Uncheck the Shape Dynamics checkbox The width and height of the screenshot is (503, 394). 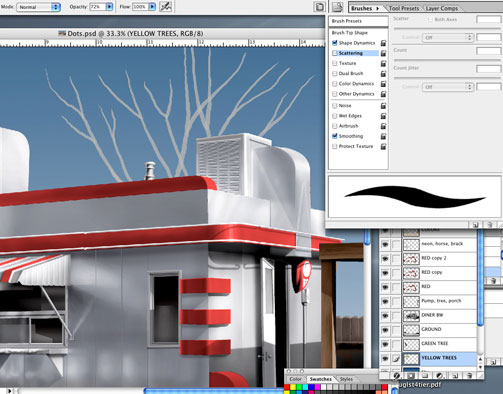335,43
